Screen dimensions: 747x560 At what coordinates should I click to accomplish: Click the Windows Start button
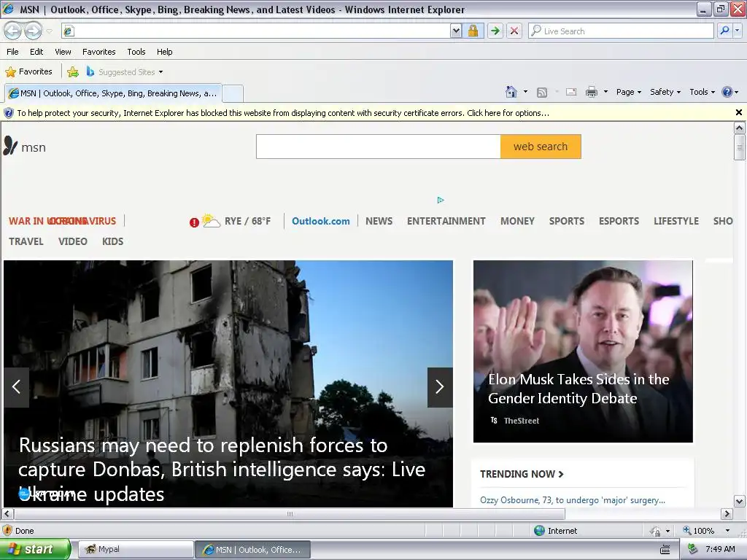coord(35,549)
